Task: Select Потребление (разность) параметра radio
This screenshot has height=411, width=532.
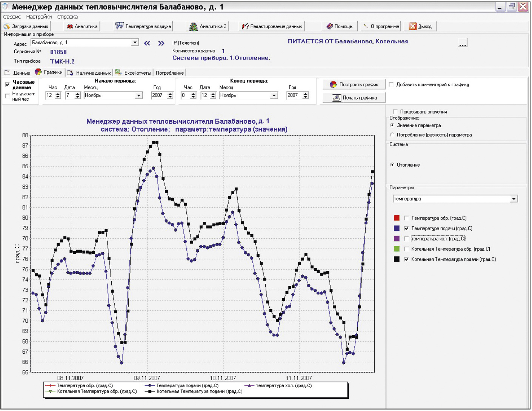Action: (392, 135)
